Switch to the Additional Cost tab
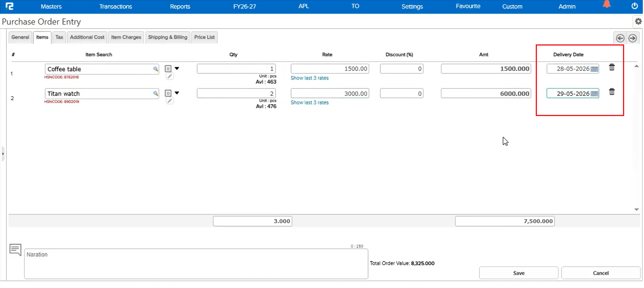This screenshot has width=644, height=288. click(87, 37)
